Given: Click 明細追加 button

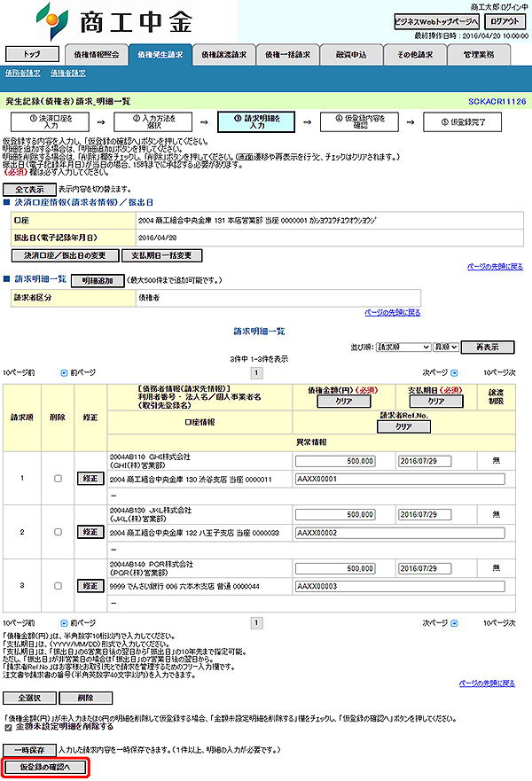Looking at the screenshot, I should (x=98, y=281).
